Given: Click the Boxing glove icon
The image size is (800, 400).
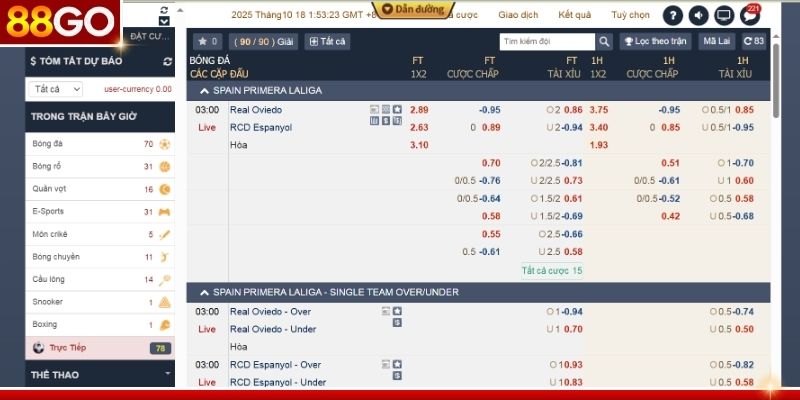Looking at the screenshot, I should click(164, 325).
